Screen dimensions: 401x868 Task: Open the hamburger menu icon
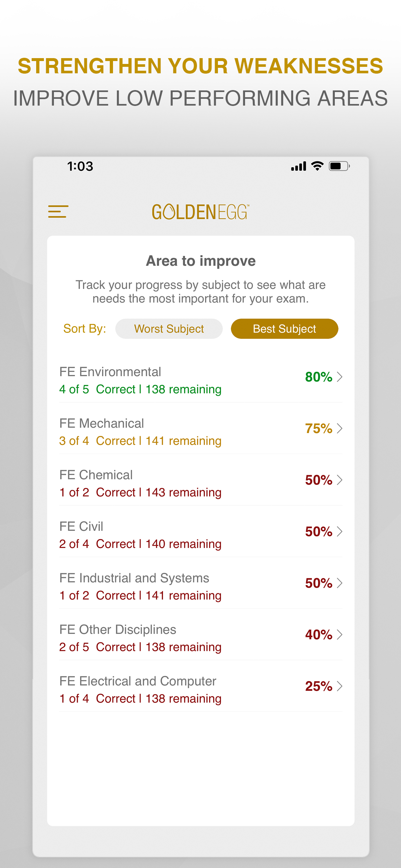(58, 212)
